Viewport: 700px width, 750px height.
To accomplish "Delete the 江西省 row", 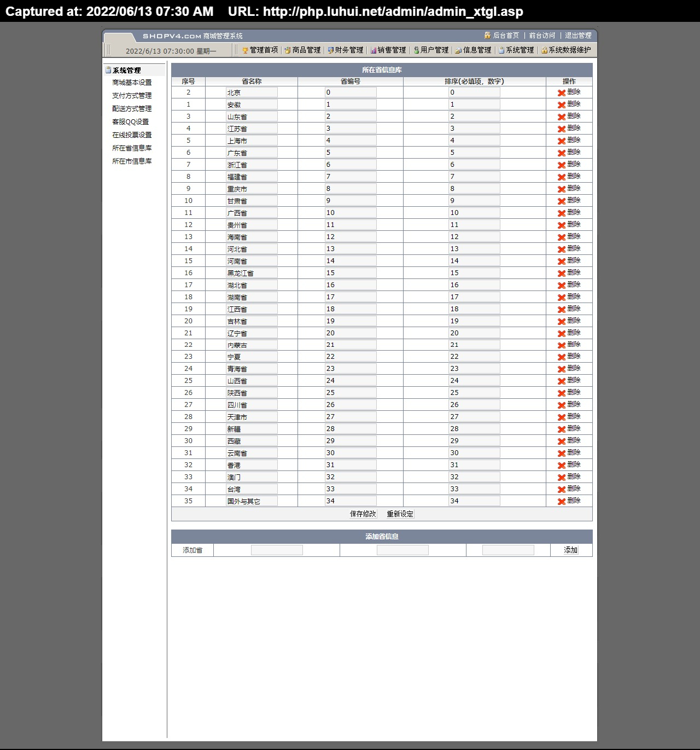I will (569, 309).
